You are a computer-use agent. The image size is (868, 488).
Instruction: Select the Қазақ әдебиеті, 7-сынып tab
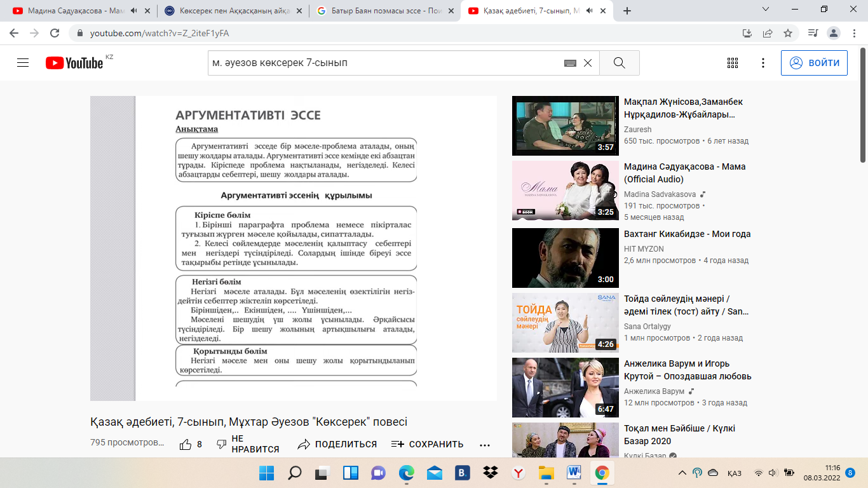(x=536, y=11)
